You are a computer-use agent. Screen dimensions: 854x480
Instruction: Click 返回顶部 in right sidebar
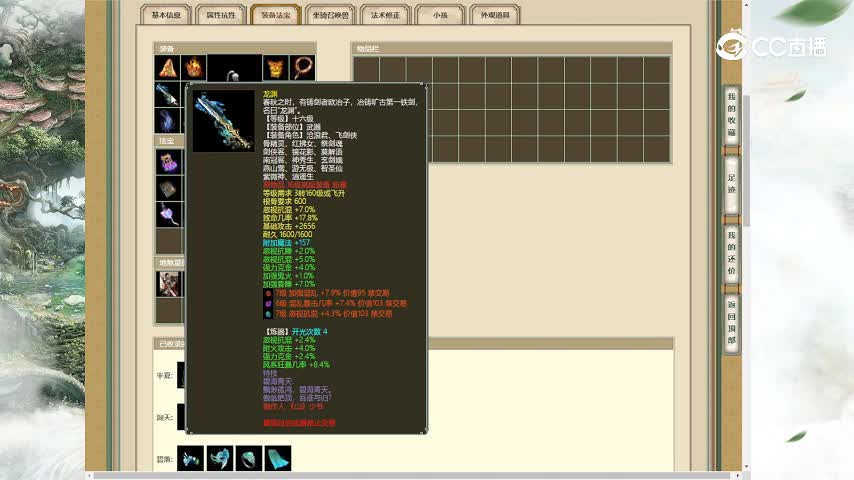(x=731, y=322)
